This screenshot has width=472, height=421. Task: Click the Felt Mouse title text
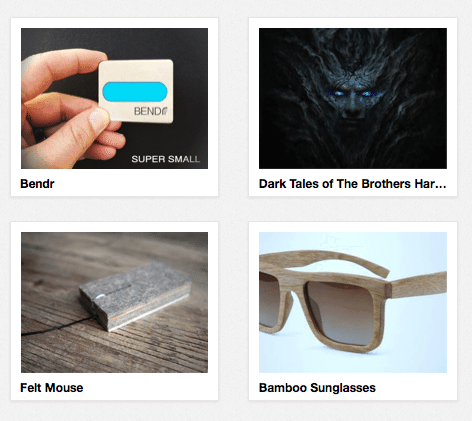(52, 388)
